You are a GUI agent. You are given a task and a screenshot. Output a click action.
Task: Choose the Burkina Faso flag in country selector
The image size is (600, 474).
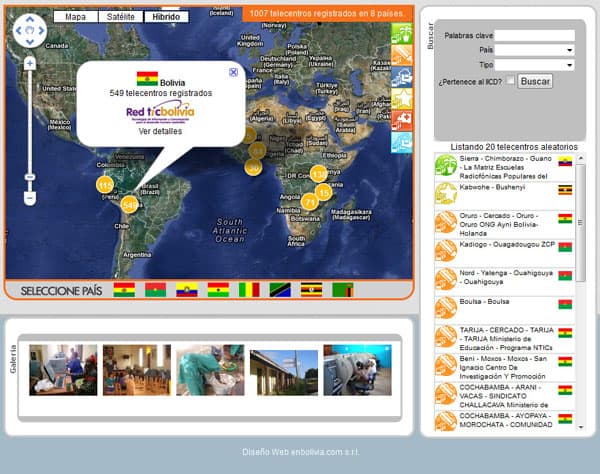tap(155, 290)
